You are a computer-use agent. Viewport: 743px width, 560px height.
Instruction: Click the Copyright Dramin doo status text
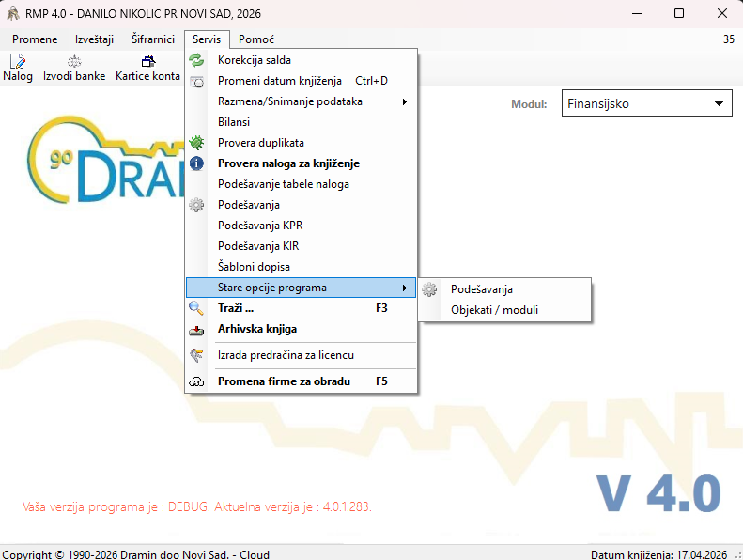[x=136, y=554]
